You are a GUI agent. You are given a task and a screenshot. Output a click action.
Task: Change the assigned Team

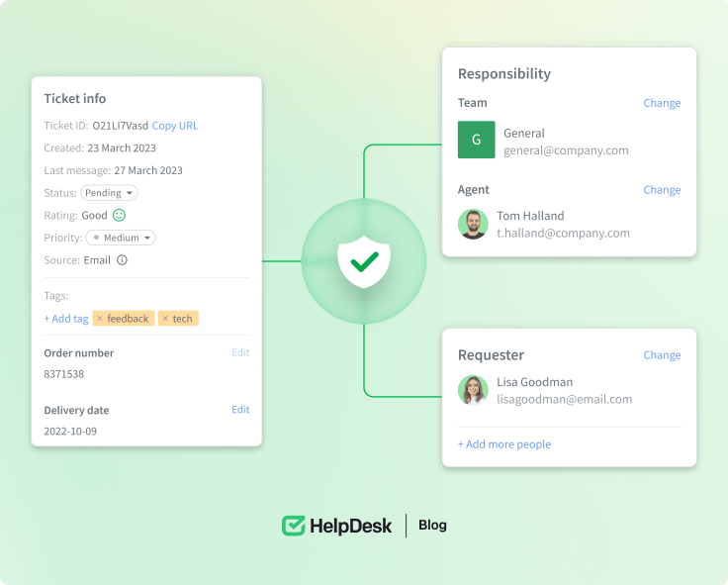662,103
